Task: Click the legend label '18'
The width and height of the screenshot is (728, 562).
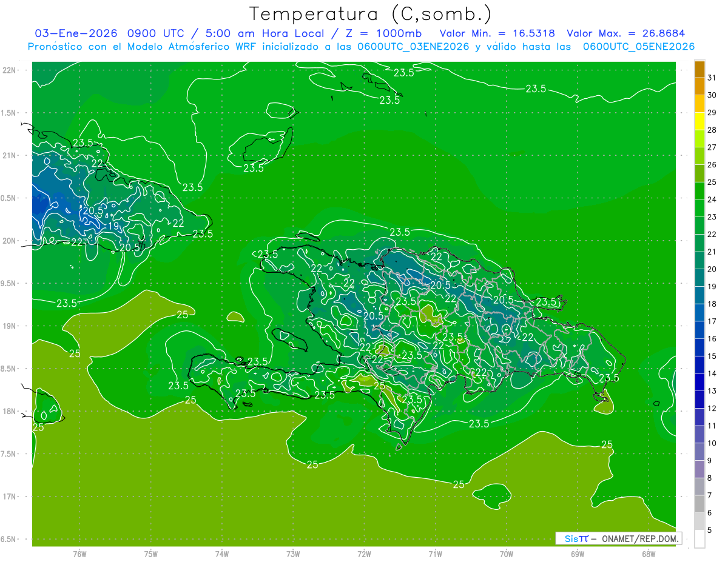Action: 712,304
